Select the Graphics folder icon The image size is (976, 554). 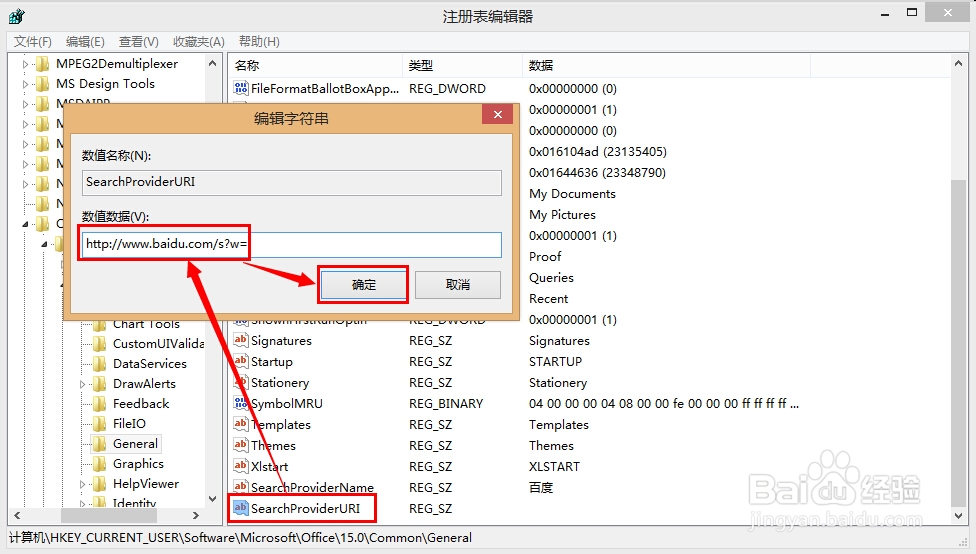100,464
